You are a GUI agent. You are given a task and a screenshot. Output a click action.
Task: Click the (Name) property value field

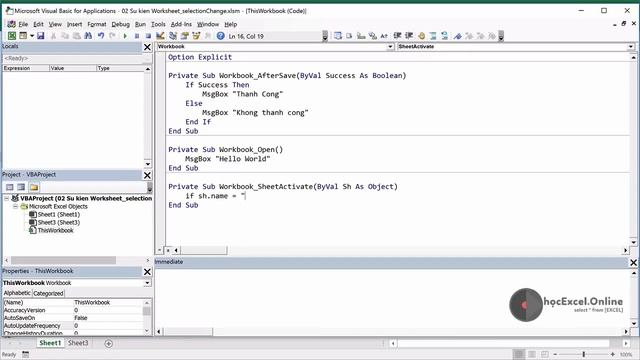(108, 302)
